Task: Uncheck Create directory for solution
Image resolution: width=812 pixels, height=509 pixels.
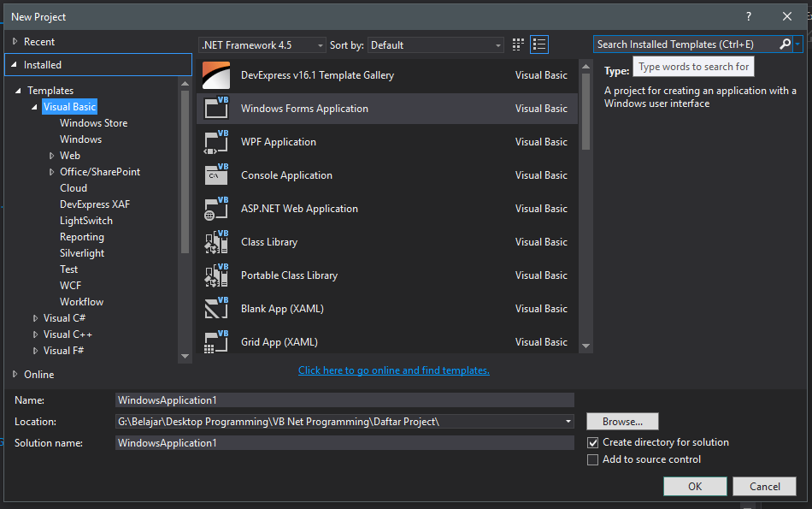Action: [x=593, y=442]
